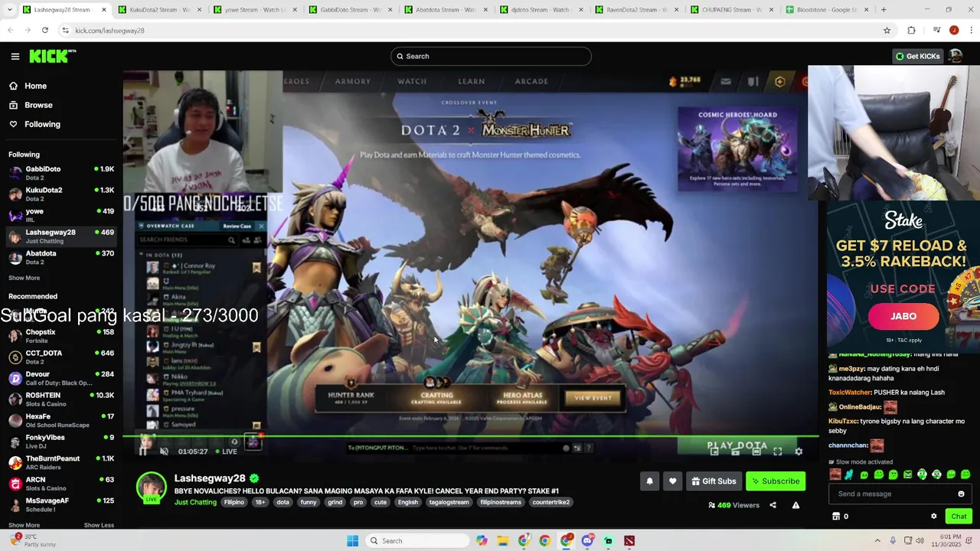Open chat shop icon

click(x=836, y=517)
